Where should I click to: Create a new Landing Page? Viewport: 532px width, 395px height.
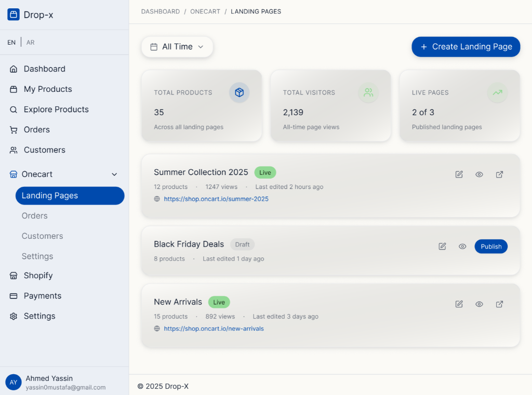click(x=465, y=46)
